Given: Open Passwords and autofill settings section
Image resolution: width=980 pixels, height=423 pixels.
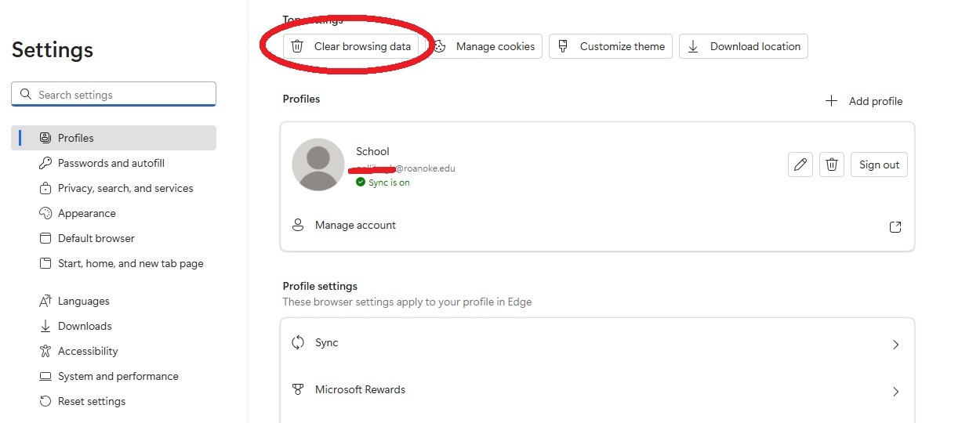Looking at the screenshot, I should coord(111,163).
